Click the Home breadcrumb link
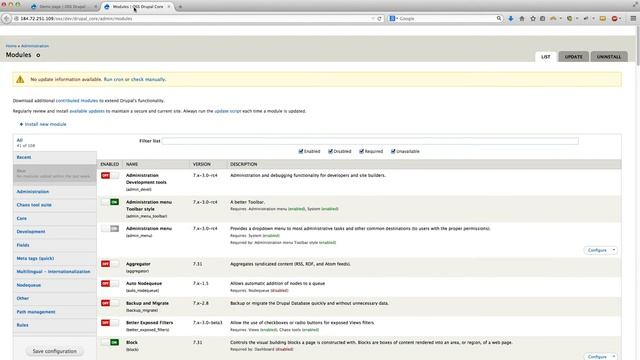Viewport: 640px width, 360px height. (11, 46)
